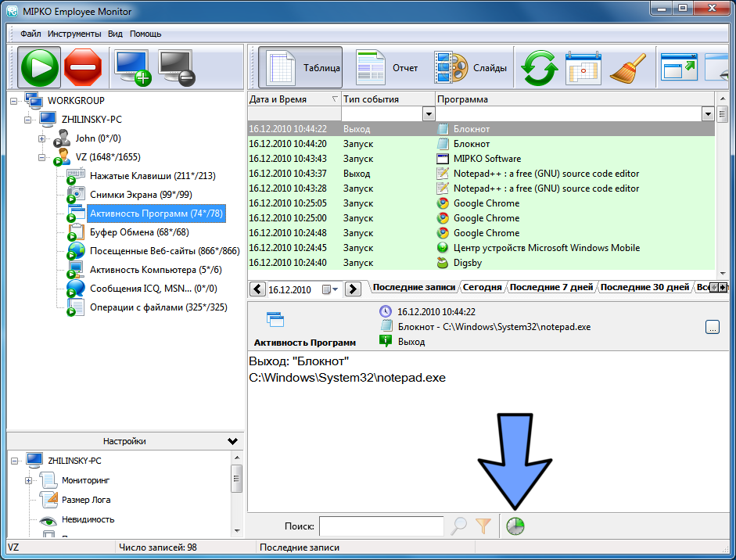Select the Операции с файлами (325*/325) category
736x560 pixels.
click(x=159, y=307)
